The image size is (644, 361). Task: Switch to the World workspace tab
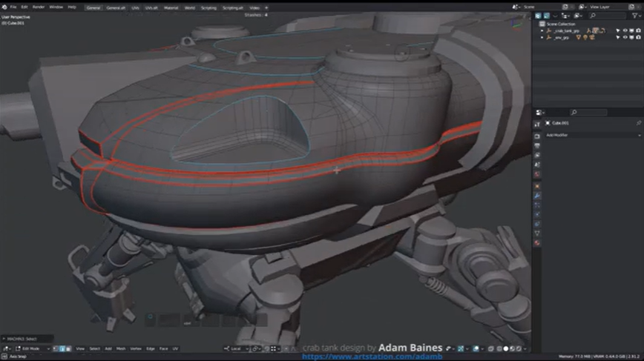190,8
